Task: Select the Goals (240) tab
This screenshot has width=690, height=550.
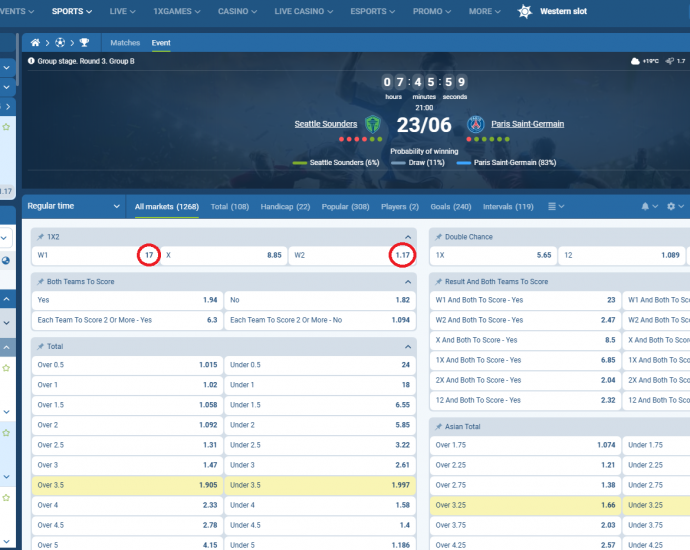Action: click(x=451, y=206)
